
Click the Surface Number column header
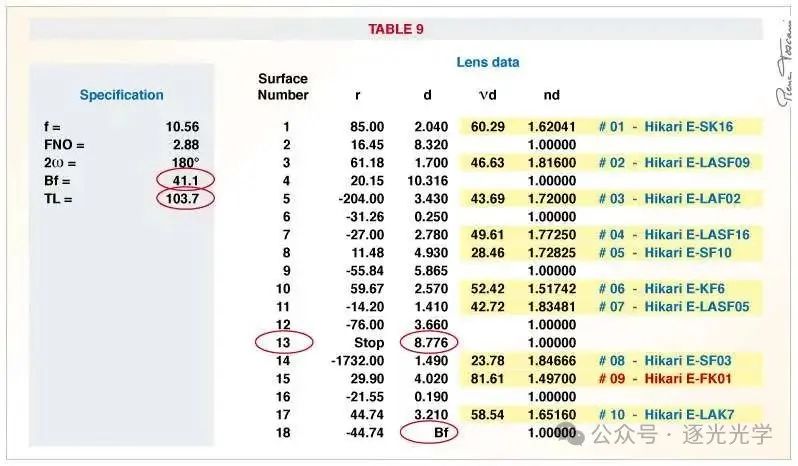pyautogui.click(x=283, y=87)
